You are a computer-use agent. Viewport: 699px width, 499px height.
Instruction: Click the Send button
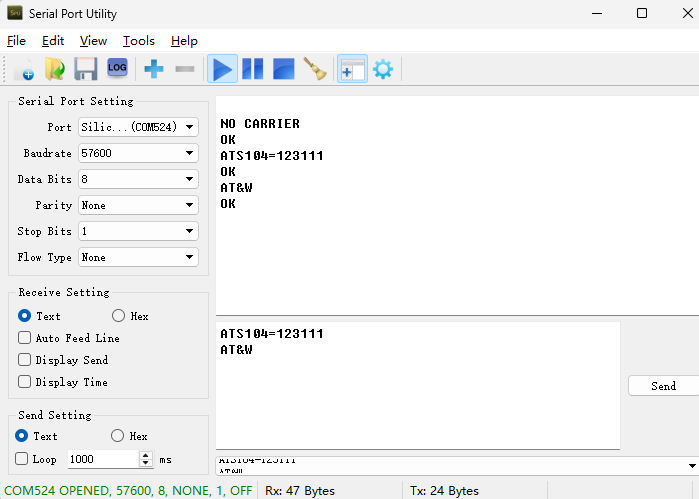pos(663,386)
